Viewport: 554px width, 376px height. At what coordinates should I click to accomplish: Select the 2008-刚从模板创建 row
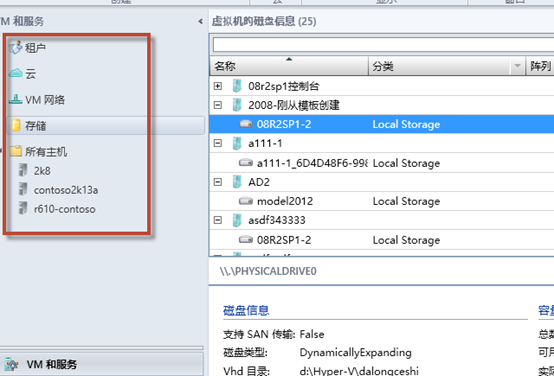click(382, 105)
